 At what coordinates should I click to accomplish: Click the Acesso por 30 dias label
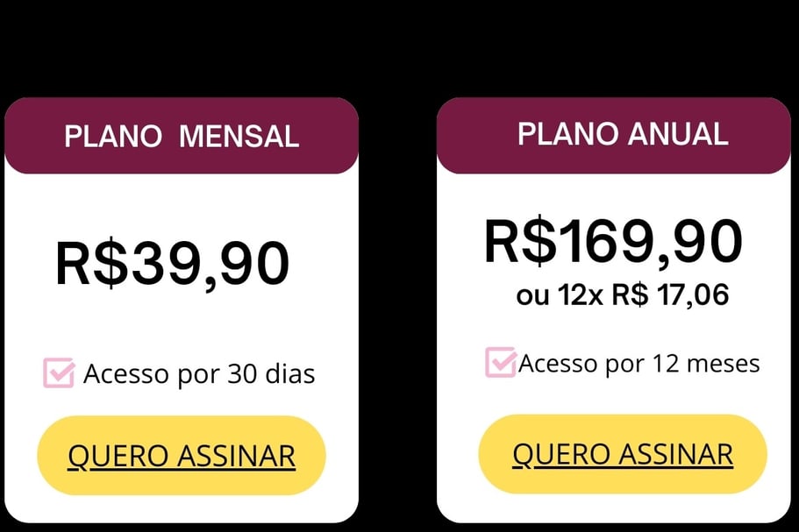pos(199,373)
